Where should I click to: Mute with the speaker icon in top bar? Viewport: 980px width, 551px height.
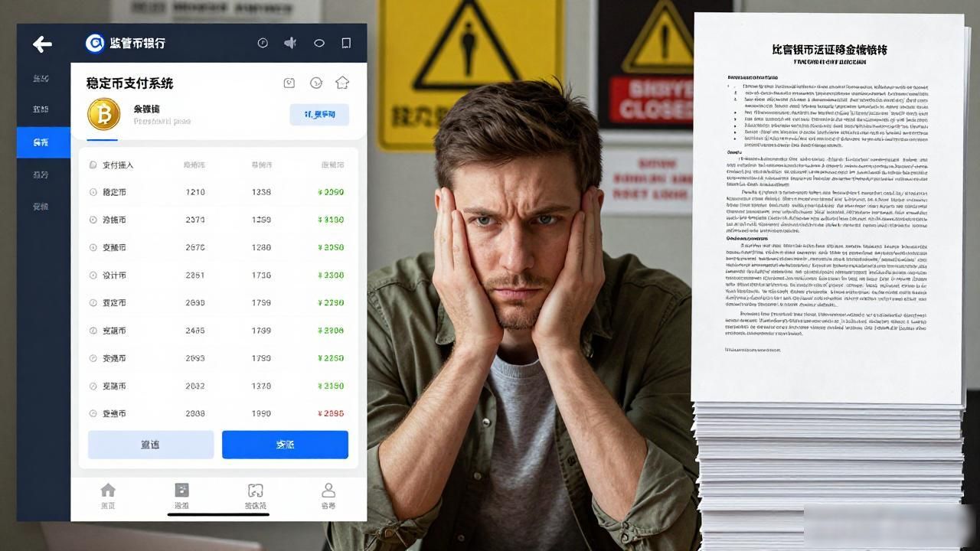tap(290, 43)
